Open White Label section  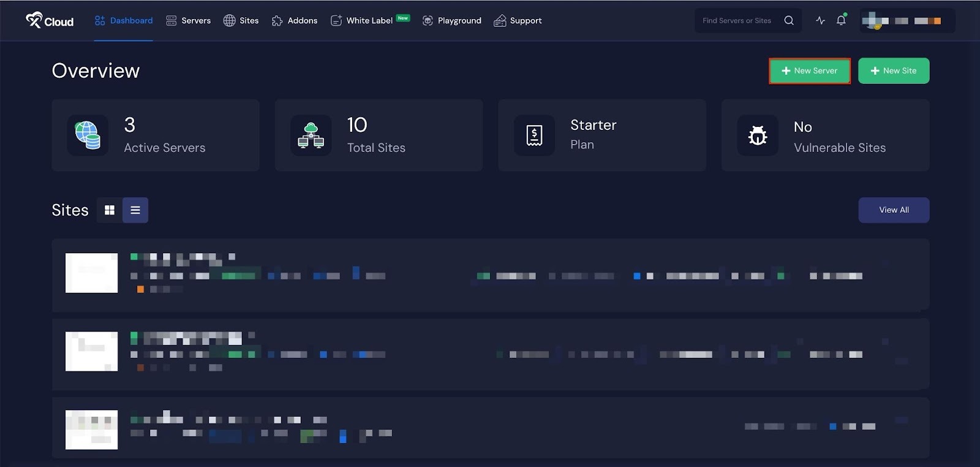tap(369, 21)
